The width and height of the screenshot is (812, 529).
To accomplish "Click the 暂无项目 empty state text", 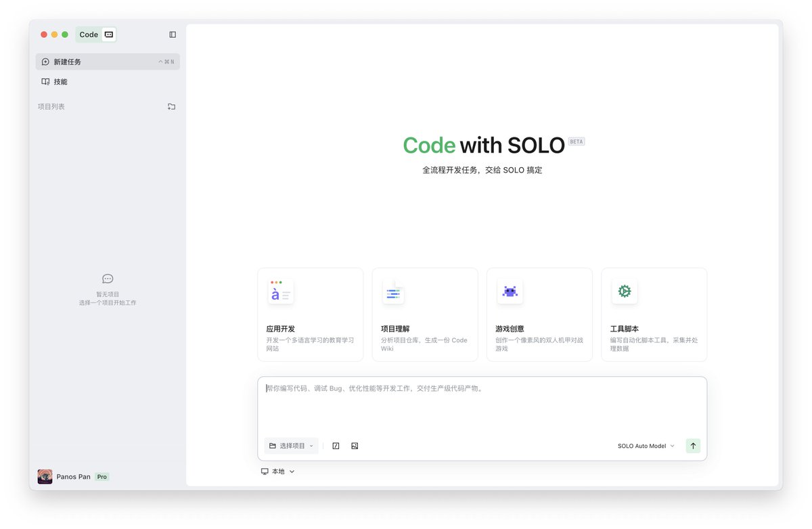I will coord(108,294).
